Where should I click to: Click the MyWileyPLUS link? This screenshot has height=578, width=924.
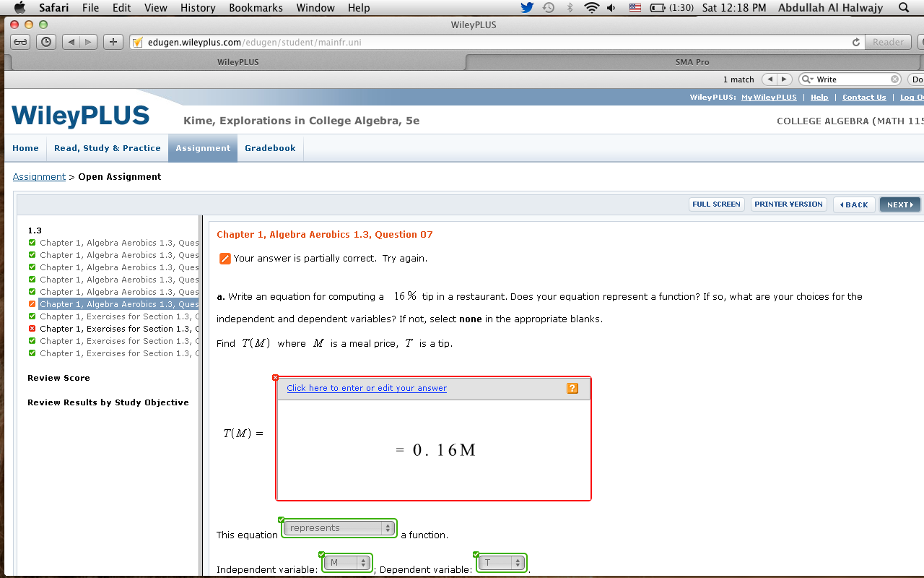pos(769,98)
